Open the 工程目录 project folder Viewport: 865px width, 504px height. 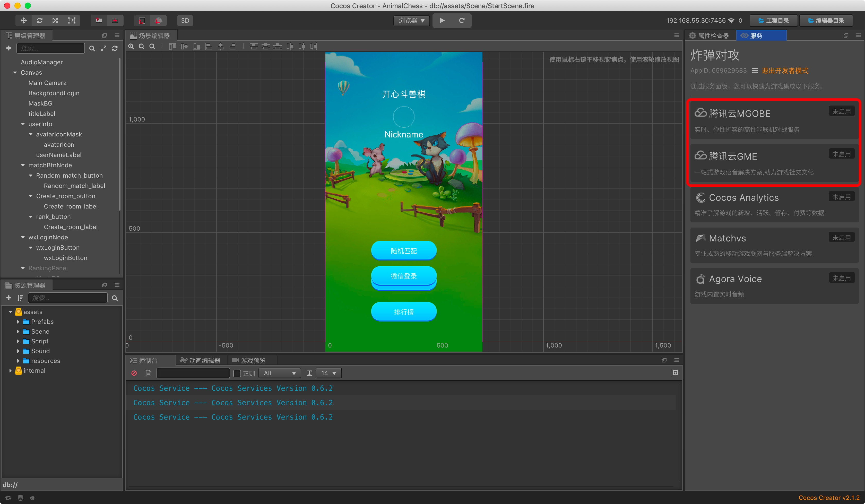(773, 21)
